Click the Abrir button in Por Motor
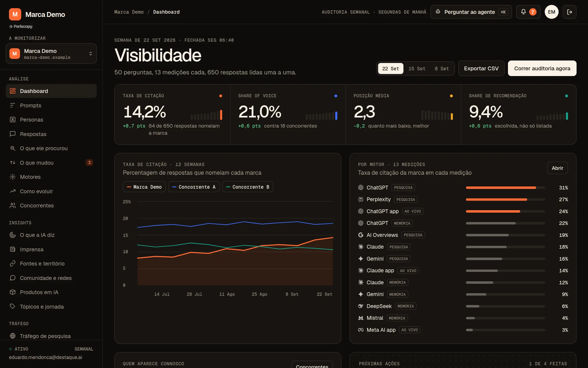The width and height of the screenshot is (588, 368). 557,168
